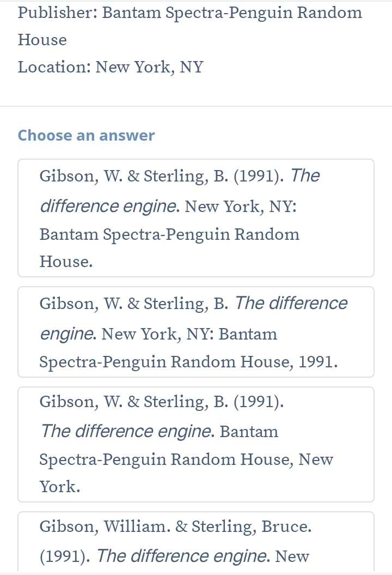
Task: Click italic "The difference engine." in the fourth answer
Action: point(184,556)
